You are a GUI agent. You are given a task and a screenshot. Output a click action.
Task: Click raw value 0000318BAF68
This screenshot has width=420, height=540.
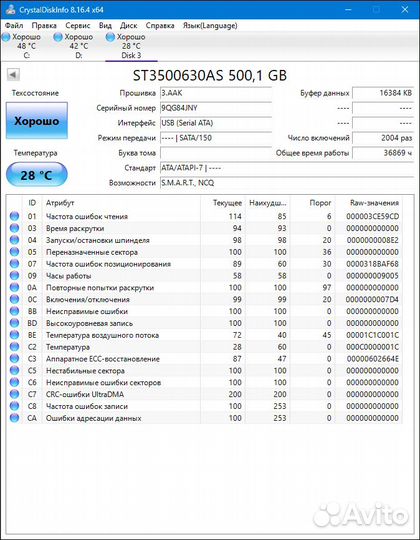coord(372,264)
